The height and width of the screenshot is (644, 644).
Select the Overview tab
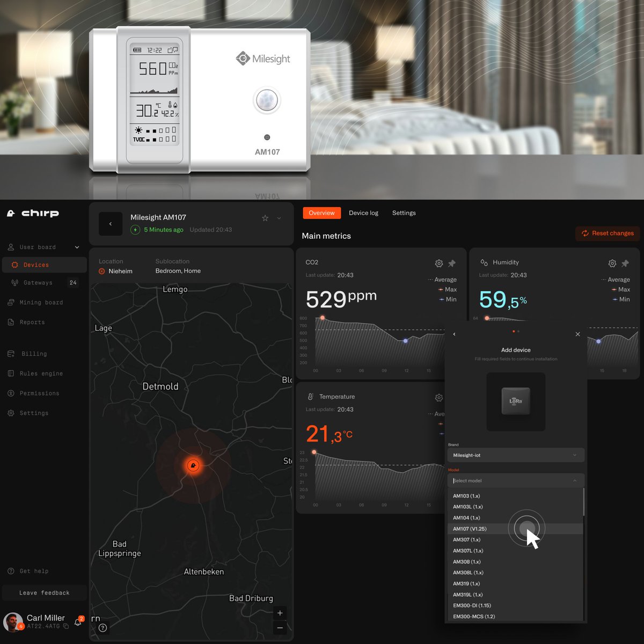[x=321, y=213]
